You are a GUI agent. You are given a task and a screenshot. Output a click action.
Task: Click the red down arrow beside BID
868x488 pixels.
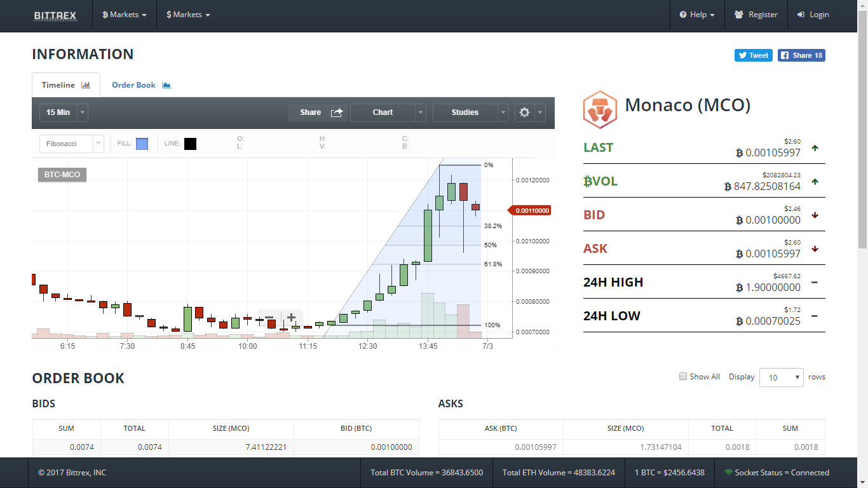pos(815,215)
